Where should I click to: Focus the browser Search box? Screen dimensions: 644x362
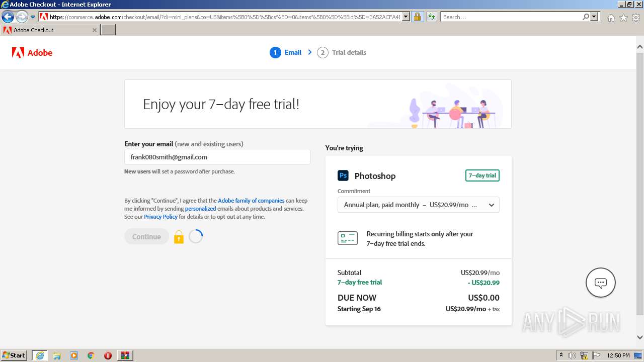512,17
